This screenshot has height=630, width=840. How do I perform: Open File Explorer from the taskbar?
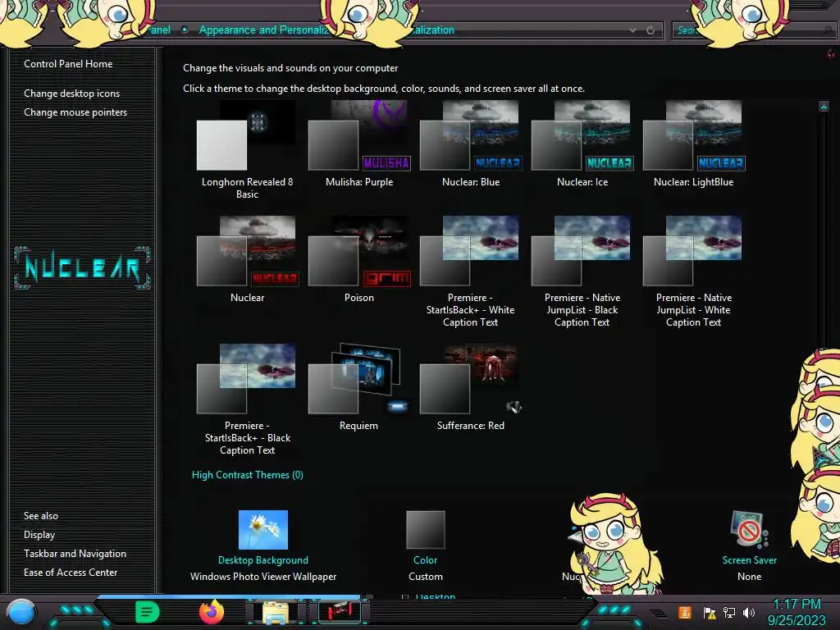tap(275, 613)
